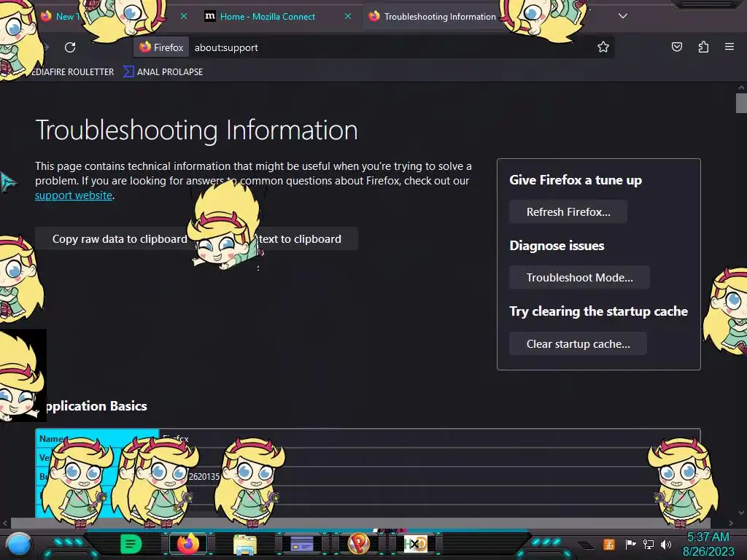
Task: Open the green chat app on taskbar
Action: [131, 544]
